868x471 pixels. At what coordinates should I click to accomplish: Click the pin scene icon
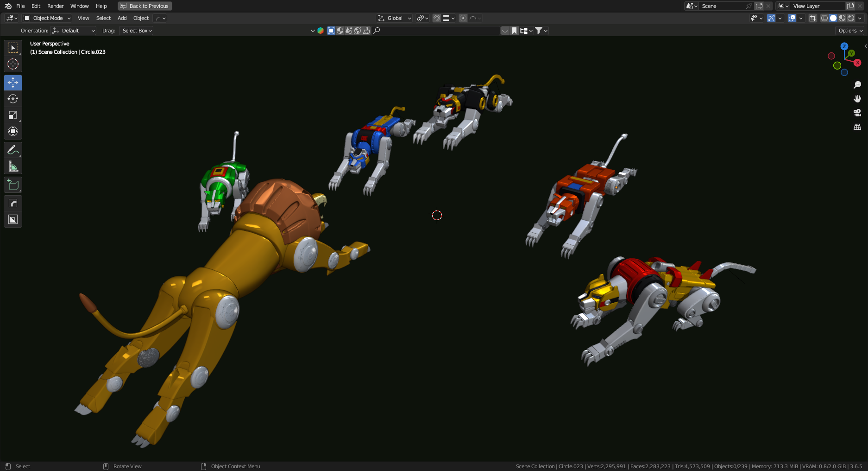[749, 6]
